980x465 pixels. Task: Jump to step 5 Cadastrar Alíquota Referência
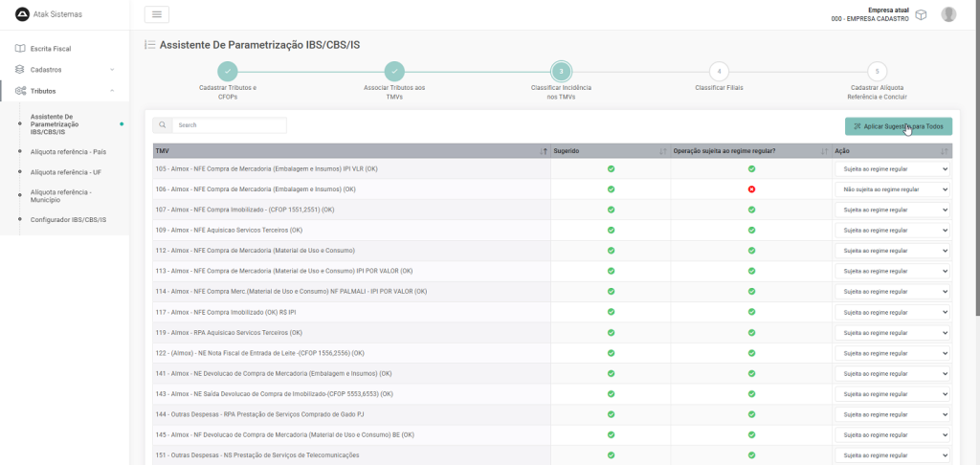click(877, 72)
